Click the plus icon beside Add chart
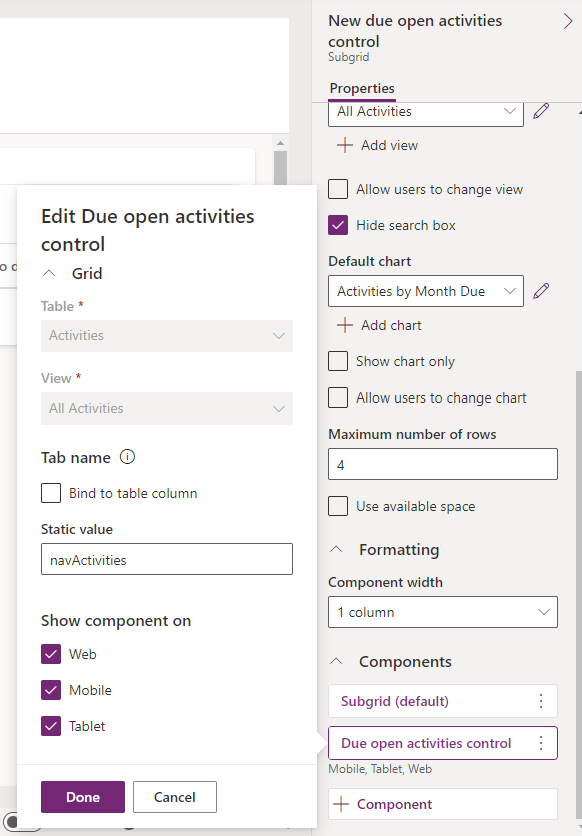 tap(345, 325)
